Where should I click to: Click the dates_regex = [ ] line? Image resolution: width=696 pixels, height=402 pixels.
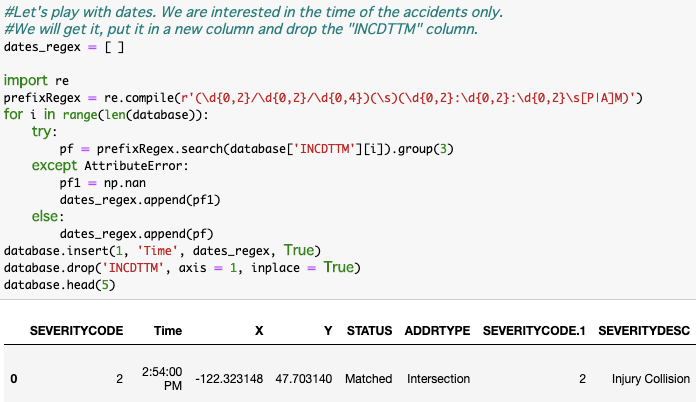pos(64,47)
